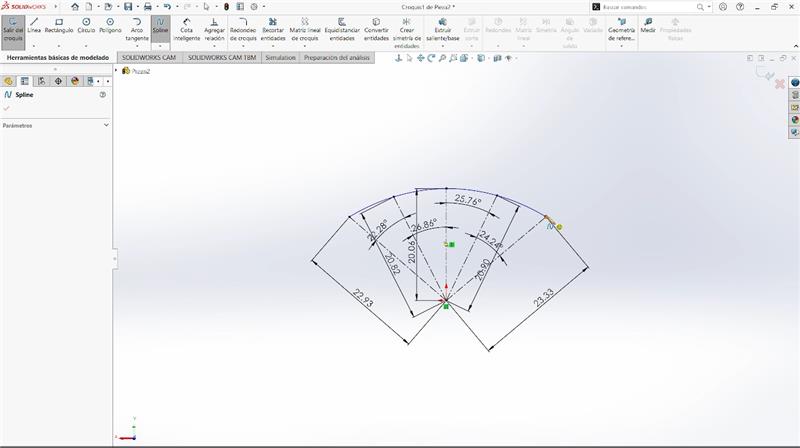
Task: Expand the Círculo tool dropdown arrow
Action: click(86, 46)
